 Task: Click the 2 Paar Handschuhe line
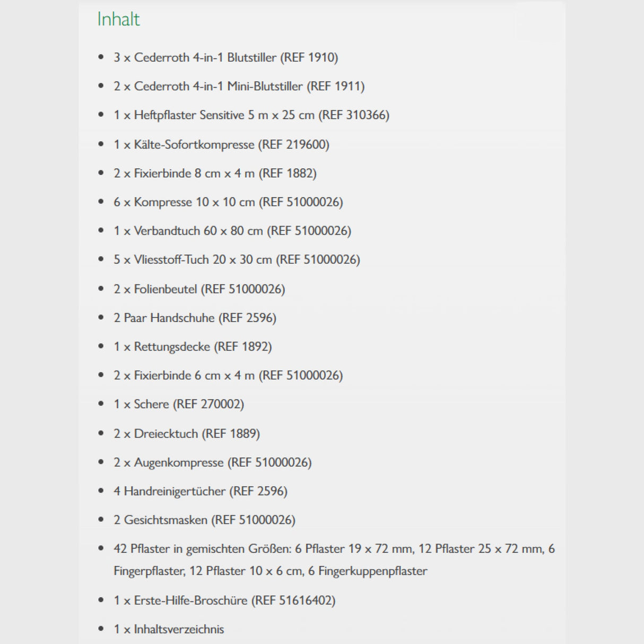pos(195,318)
